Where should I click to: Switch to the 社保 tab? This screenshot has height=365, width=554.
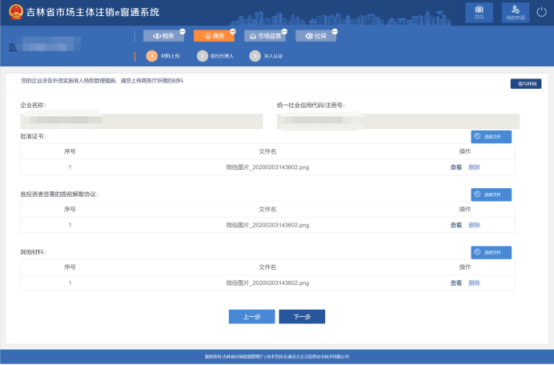pyautogui.click(x=316, y=36)
